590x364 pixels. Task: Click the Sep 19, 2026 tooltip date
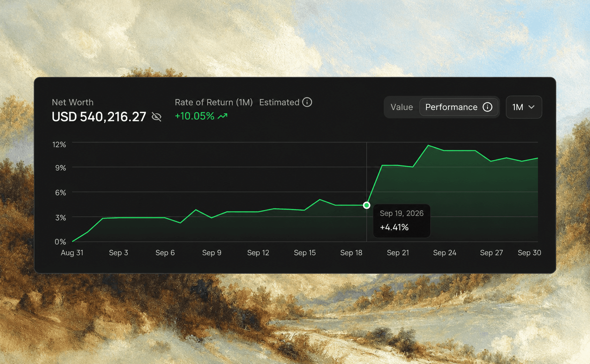[x=401, y=213]
